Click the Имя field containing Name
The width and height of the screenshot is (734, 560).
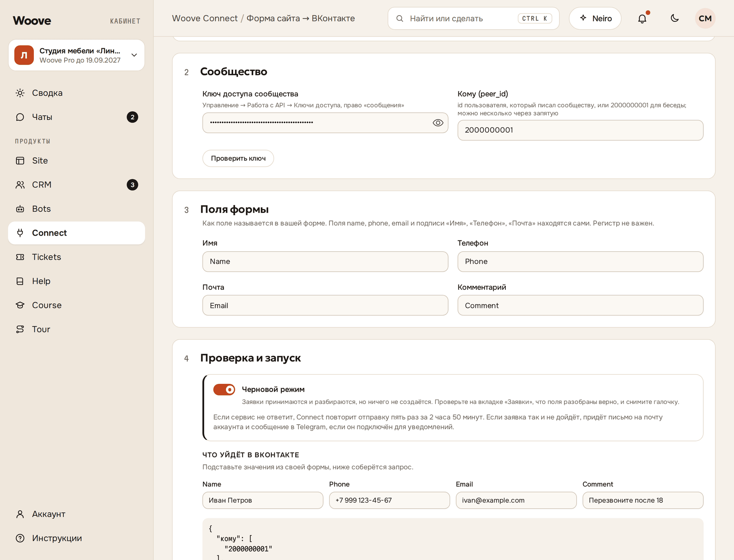click(325, 262)
